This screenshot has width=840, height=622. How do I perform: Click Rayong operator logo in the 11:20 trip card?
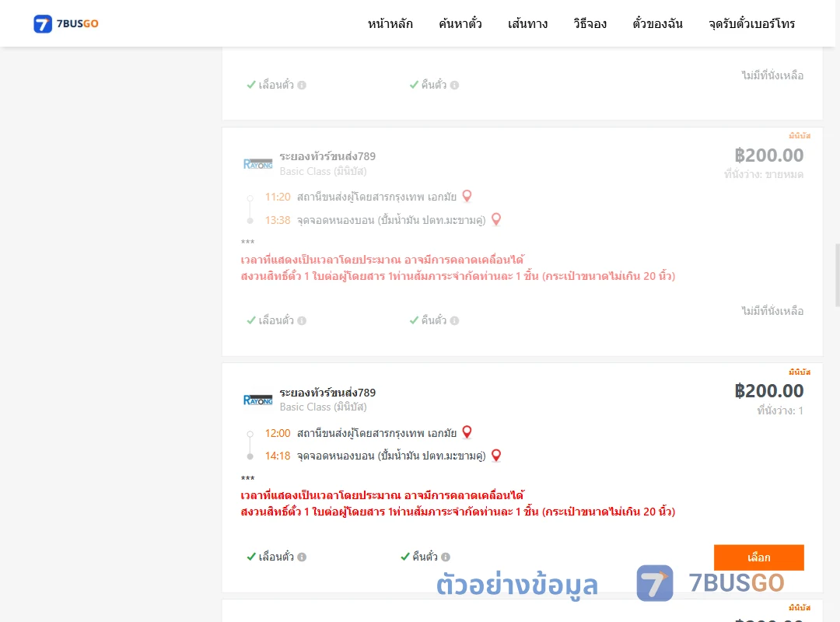coord(257,164)
